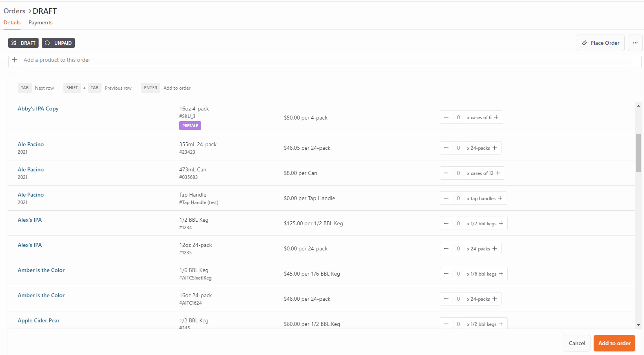Click the Add to order button
644x355 pixels.
tap(614, 343)
